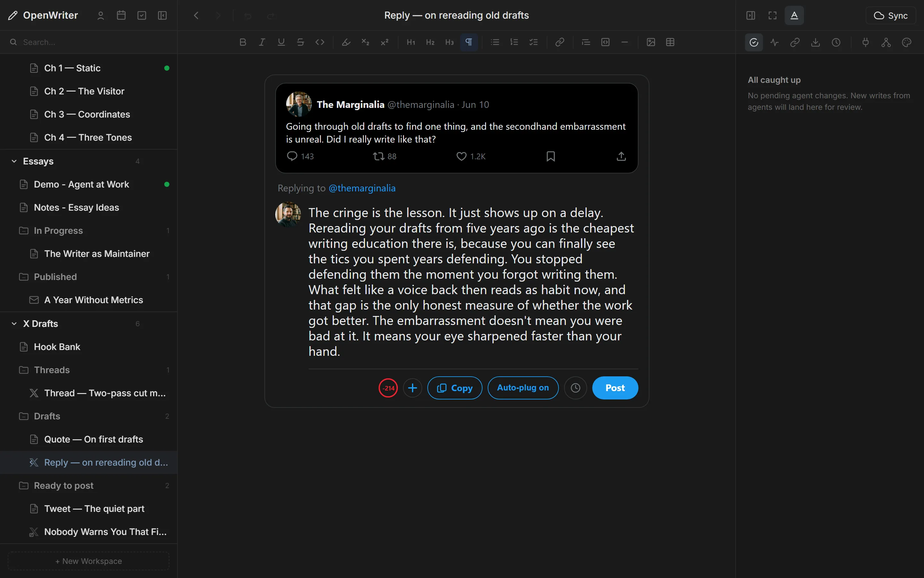The width and height of the screenshot is (924, 578).
Task: Apply underline formatting
Action: pyautogui.click(x=281, y=42)
